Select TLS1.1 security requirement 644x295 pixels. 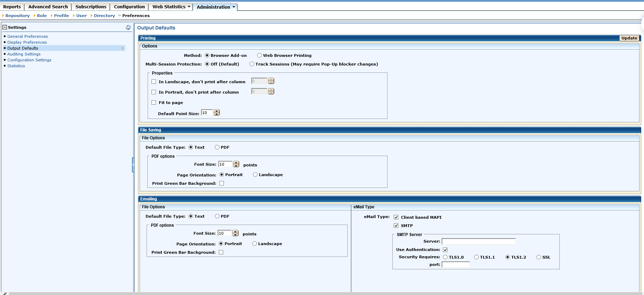(477, 257)
